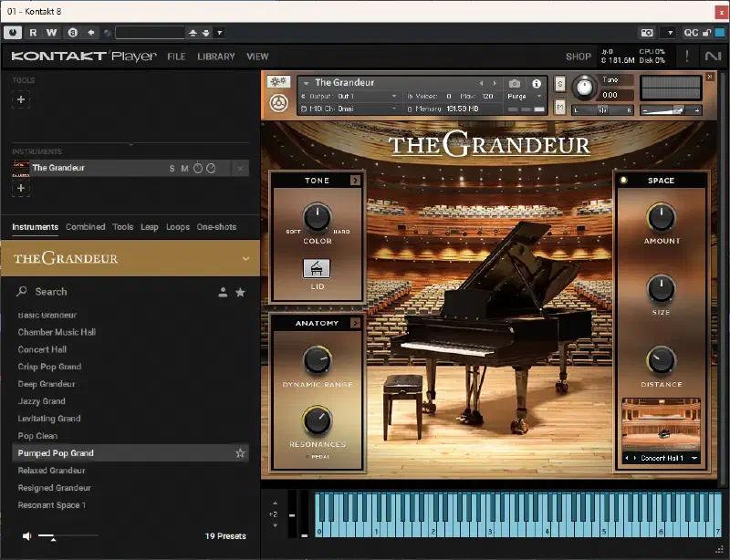The image size is (730, 560).
Task: Open the Purge dropdown menu
Action: point(526,97)
